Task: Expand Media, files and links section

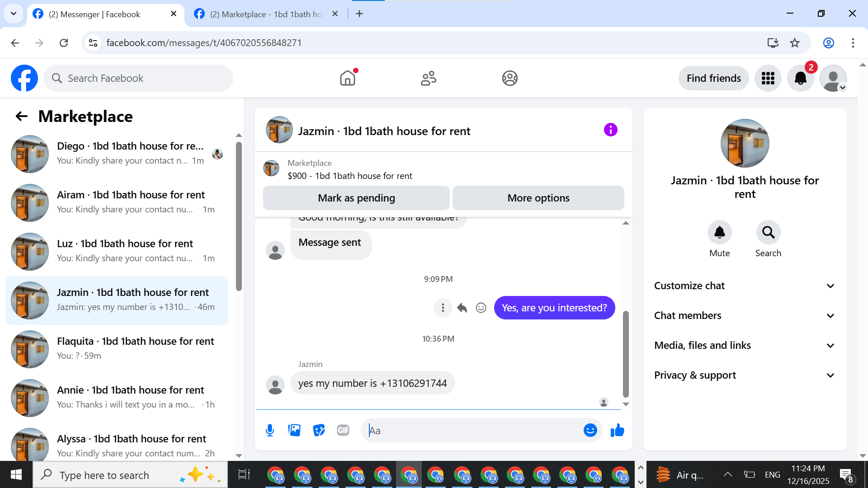Action: [x=745, y=345]
